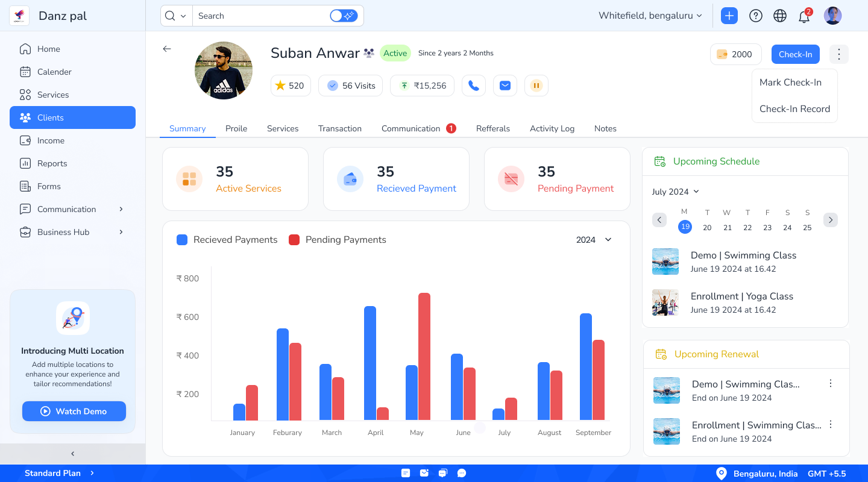Viewport: 868px width, 482px height.
Task: Click the pause icon beside email button
Action: tap(536, 85)
